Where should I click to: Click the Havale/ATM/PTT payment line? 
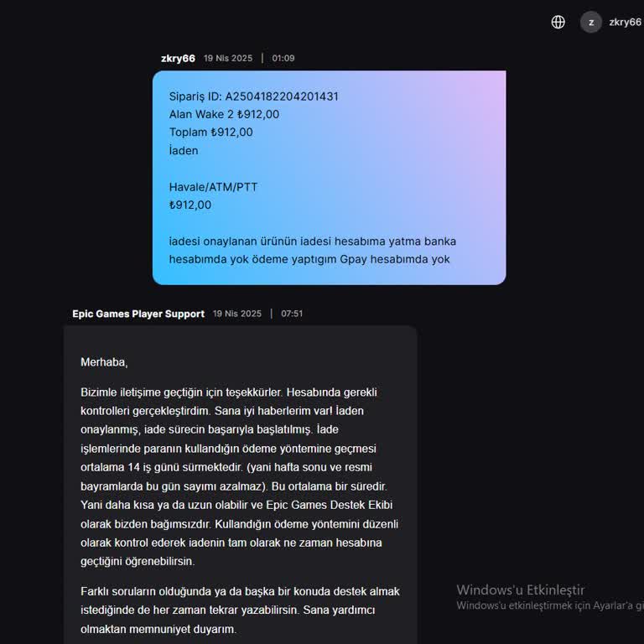[213, 187]
